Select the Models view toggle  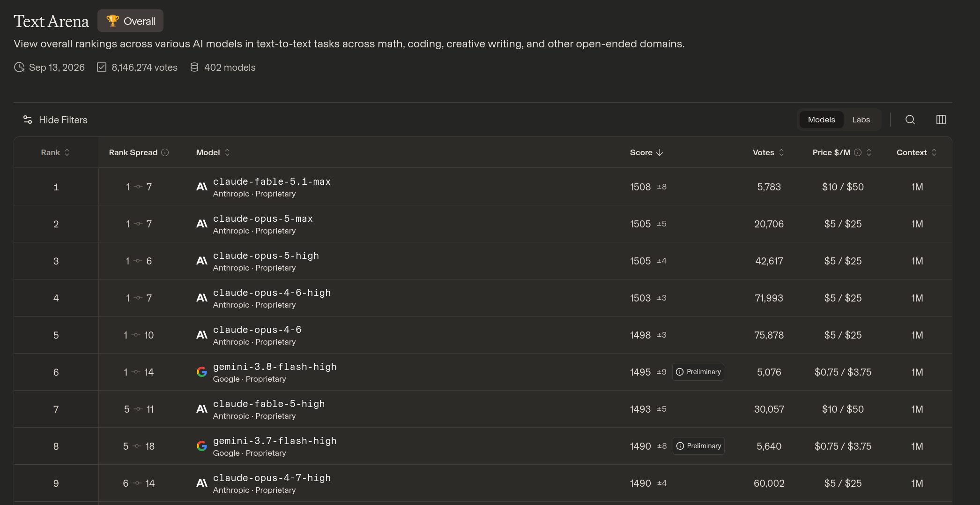[821, 120]
